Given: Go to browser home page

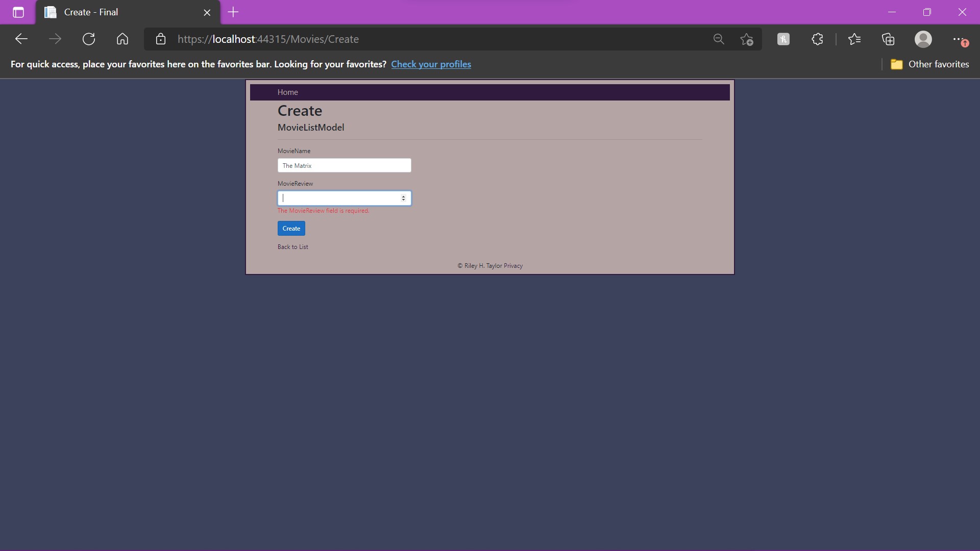Looking at the screenshot, I should point(122,39).
